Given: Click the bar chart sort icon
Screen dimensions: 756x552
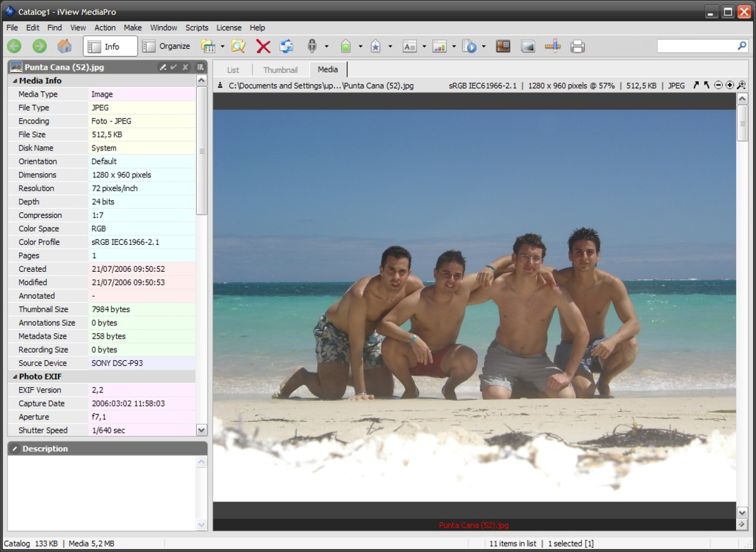Looking at the screenshot, I should pos(439,47).
